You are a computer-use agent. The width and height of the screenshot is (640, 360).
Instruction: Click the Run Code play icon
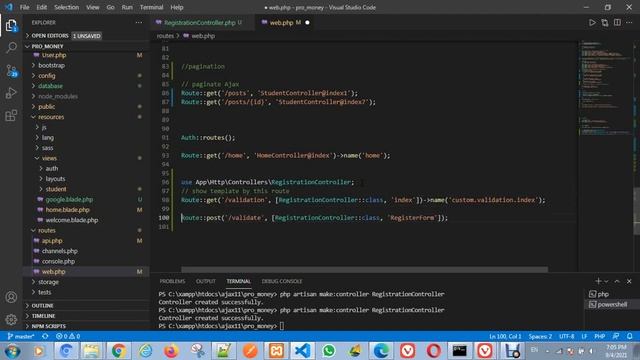tap(592, 22)
